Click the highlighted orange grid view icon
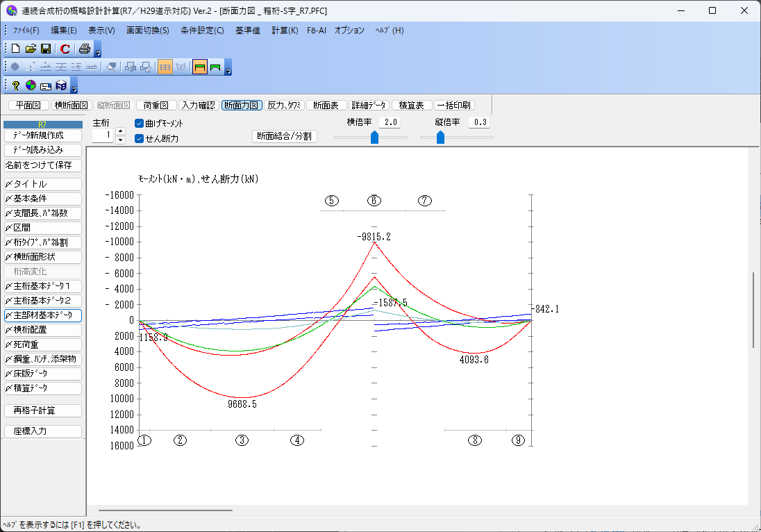Screen dimensions: 761x532 click(165, 67)
